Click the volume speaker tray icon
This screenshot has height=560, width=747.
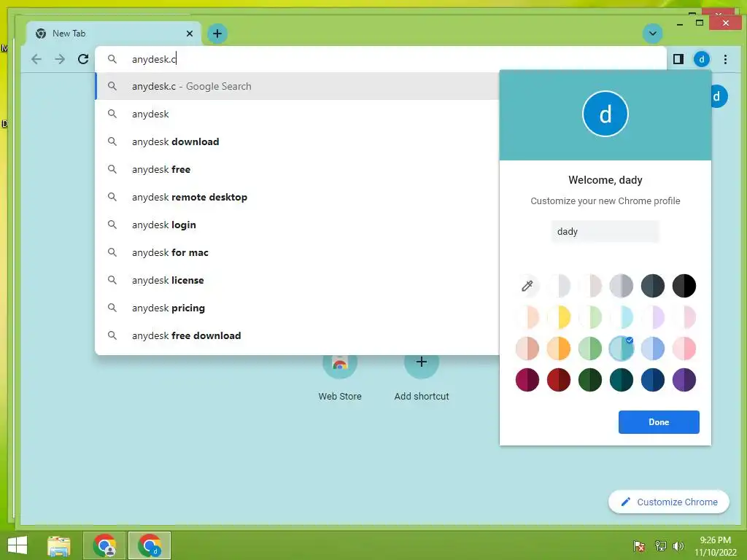[678, 546]
